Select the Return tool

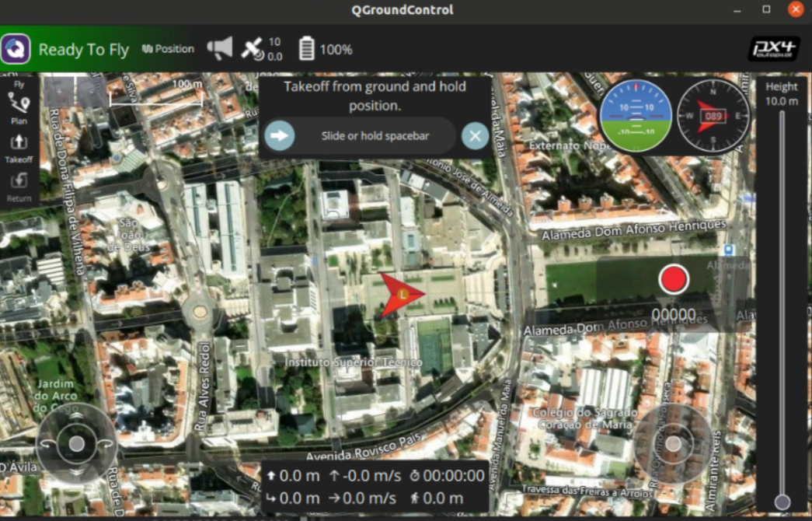(19, 187)
